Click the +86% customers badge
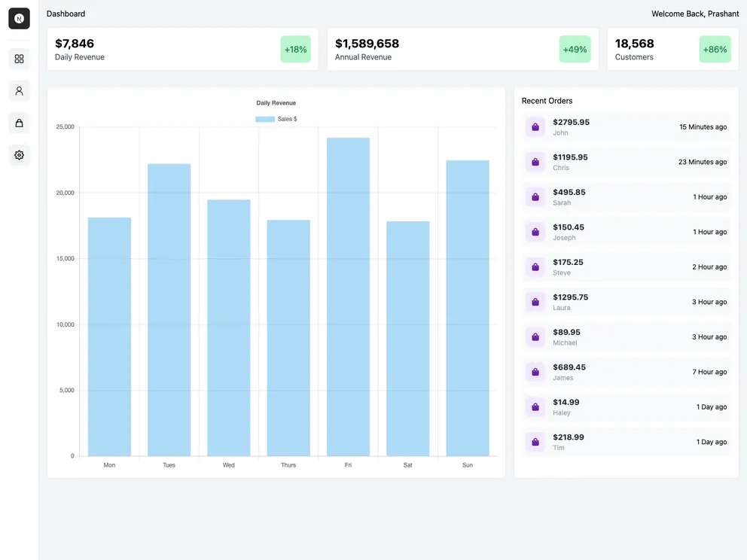 [x=715, y=50]
